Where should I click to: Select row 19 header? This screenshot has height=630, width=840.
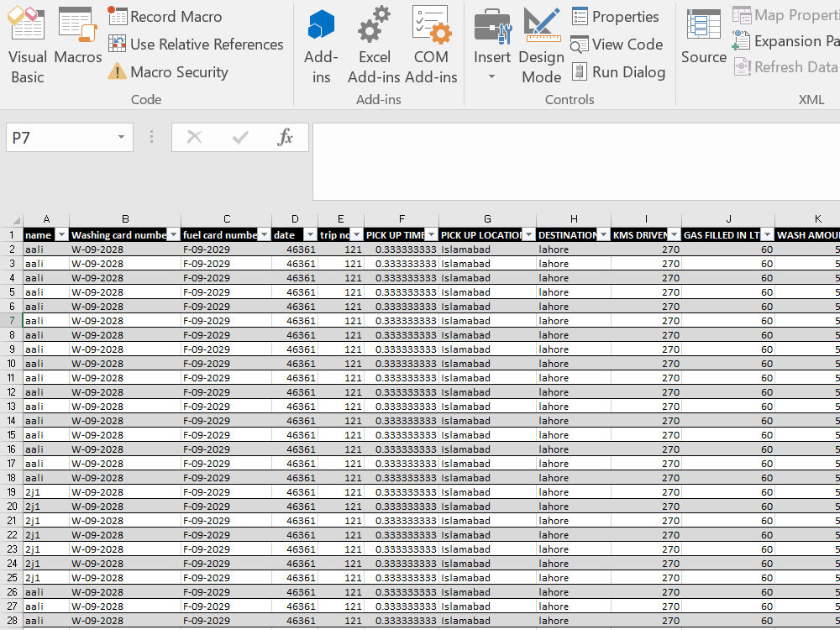11,492
